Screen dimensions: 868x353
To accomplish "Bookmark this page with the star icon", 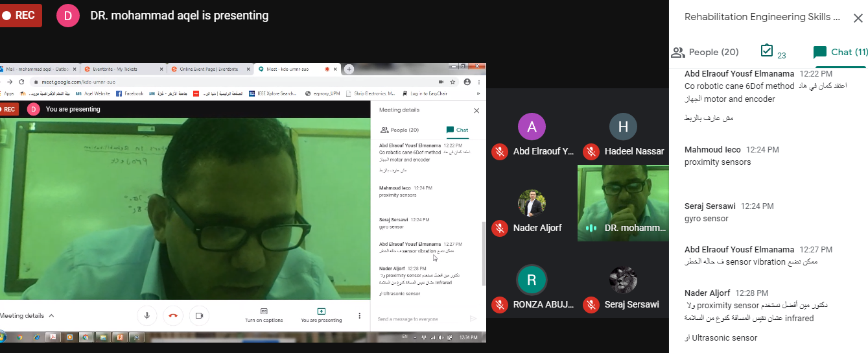I will click(x=452, y=82).
